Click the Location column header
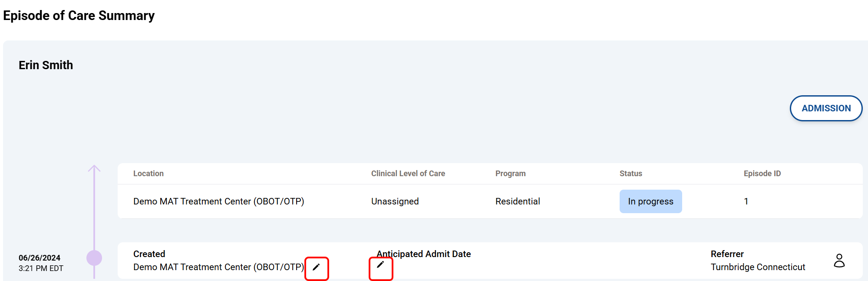This screenshot has width=868, height=281. 148,174
